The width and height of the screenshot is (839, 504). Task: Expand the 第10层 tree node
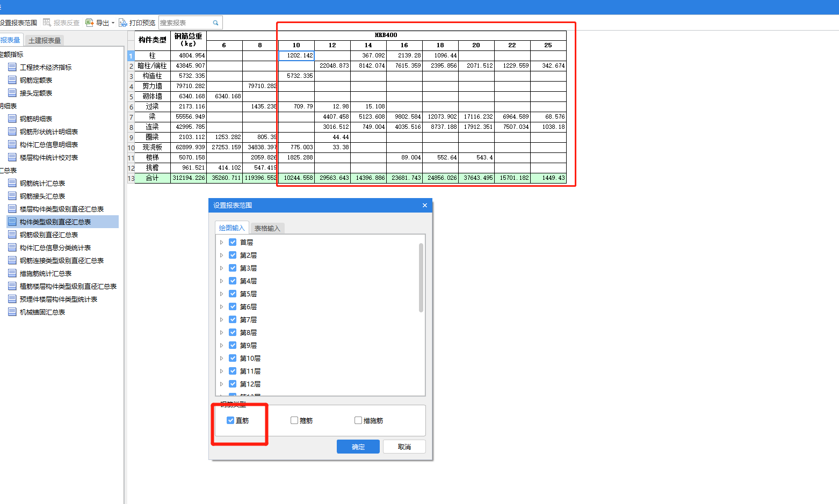tap(221, 358)
